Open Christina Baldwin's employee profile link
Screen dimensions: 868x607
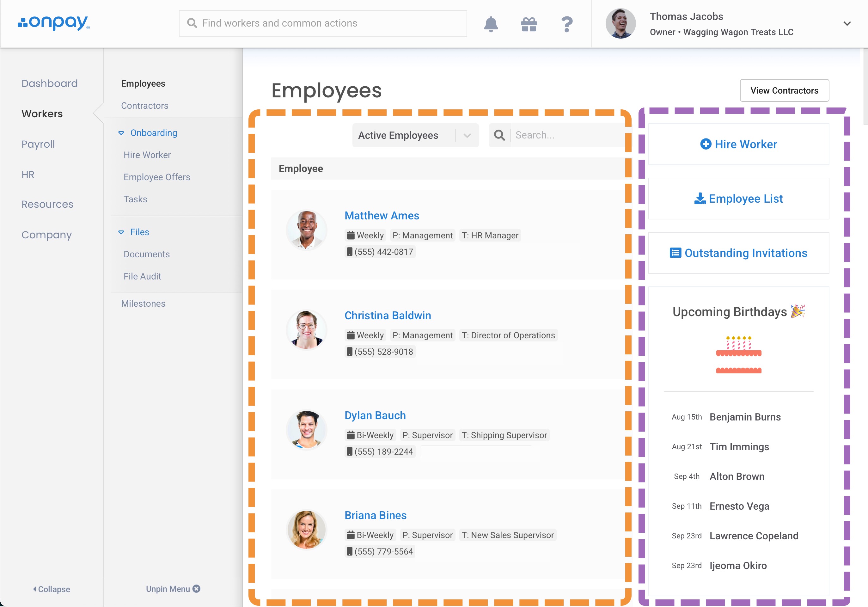pos(388,316)
